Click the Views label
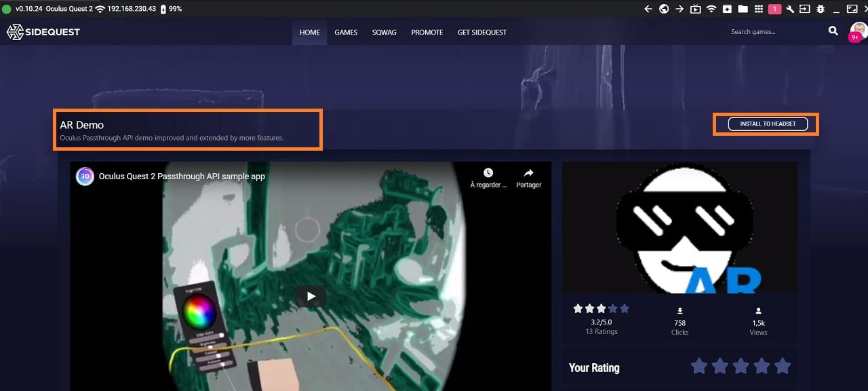 pyautogui.click(x=759, y=333)
